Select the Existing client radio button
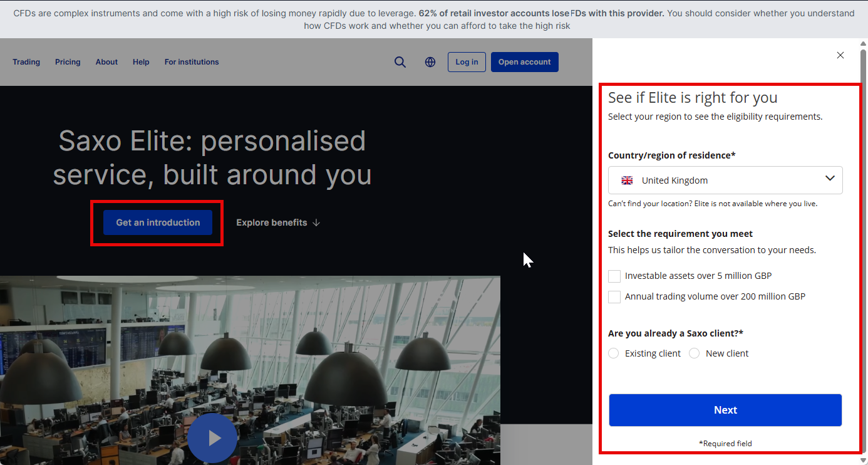Viewport: 868px width, 465px height. coord(614,353)
